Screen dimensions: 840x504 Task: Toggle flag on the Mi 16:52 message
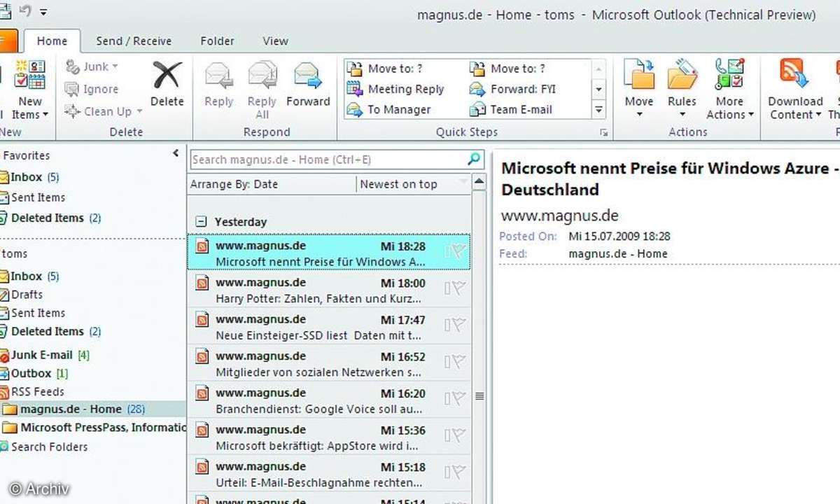point(458,361)
